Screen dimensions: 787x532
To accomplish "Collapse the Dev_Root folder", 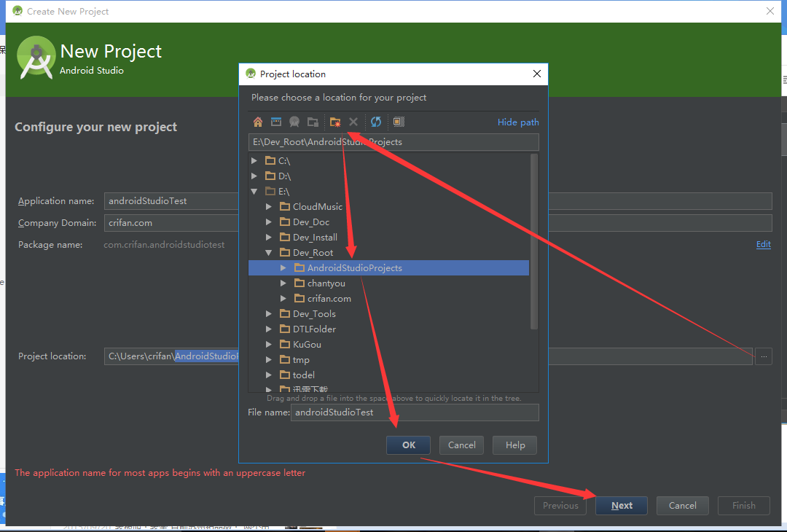I will (268, 252).
